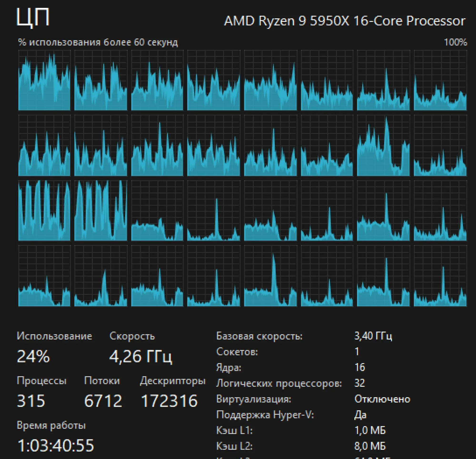Screen dimensions: 476x459
Task: Click the "Базовая скорость:" label
Action: tap(259, 336)
